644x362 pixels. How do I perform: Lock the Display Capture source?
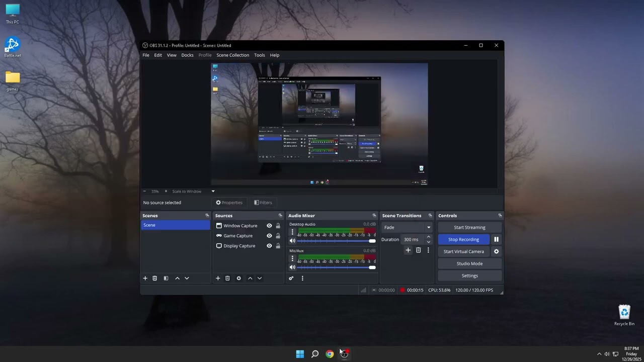278,246
